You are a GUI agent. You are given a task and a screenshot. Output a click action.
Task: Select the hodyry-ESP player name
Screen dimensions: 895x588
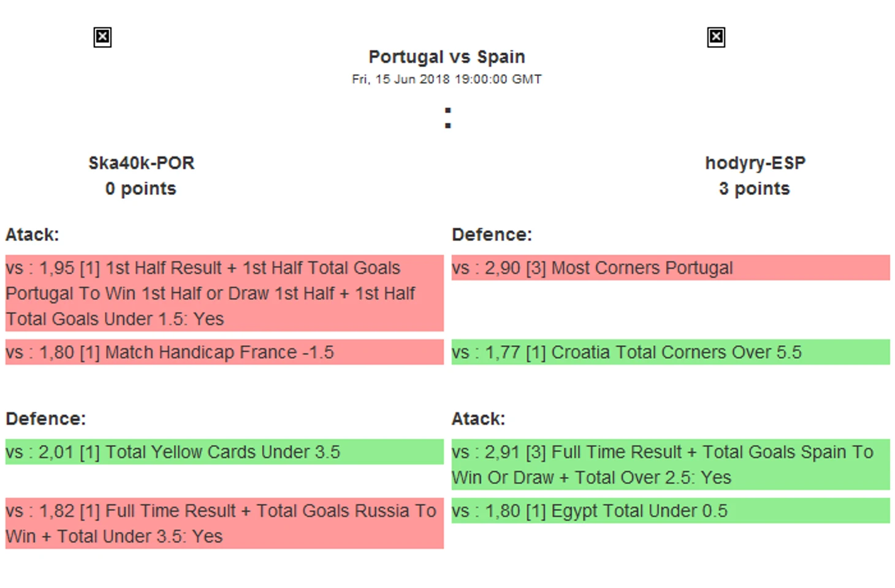[755, 163]
